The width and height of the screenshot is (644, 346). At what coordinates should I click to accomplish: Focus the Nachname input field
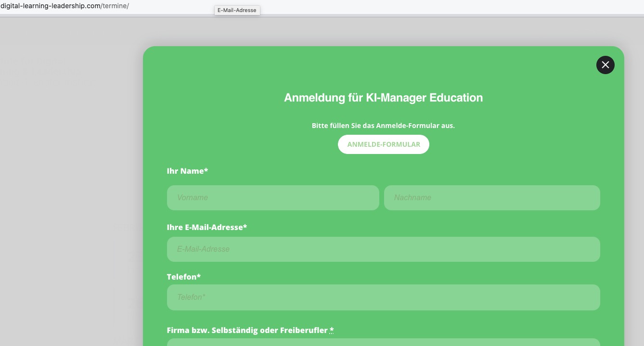pyautogui.click(x=491, y=198)
